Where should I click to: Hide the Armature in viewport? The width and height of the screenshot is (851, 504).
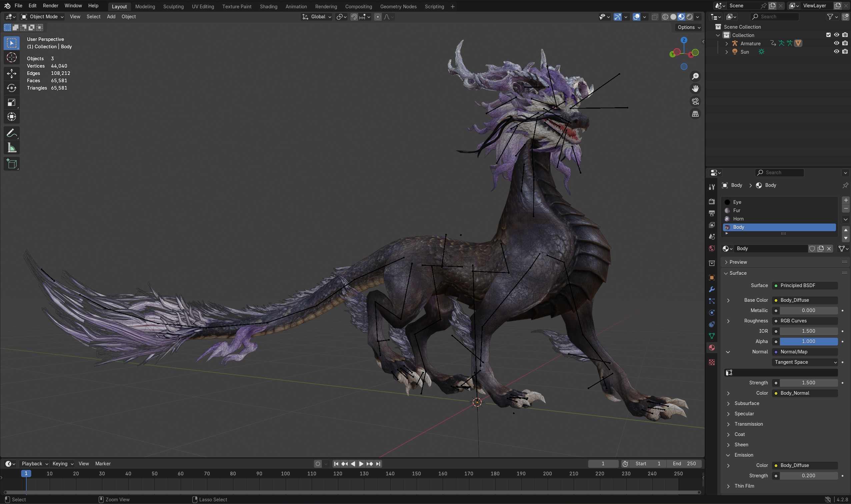(836, 43)
